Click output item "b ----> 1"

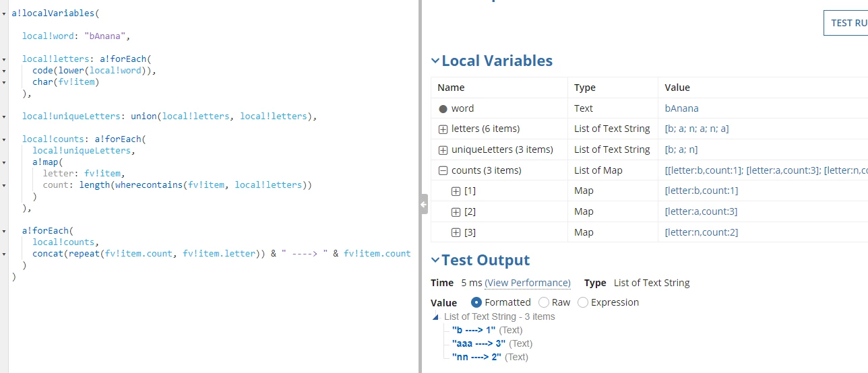[474, 330]
